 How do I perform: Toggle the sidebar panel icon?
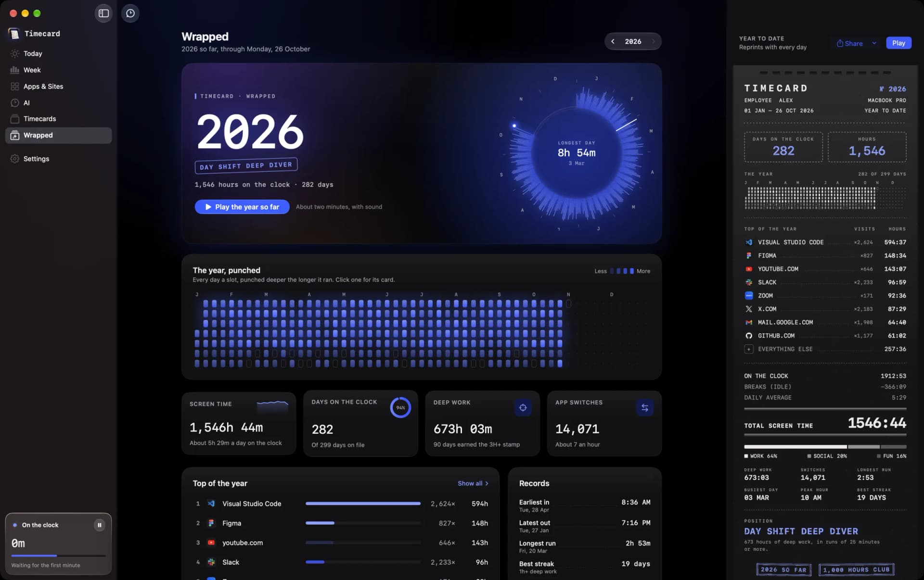tap(103, 13)
